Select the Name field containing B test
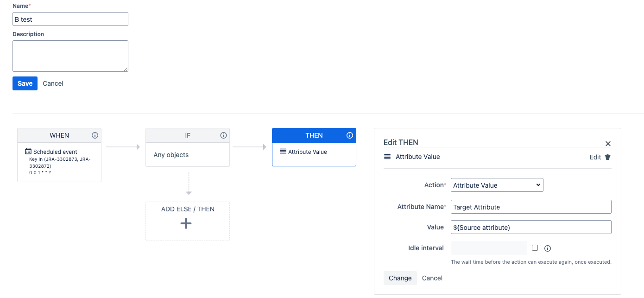The image size is (644, 298). [x=69, y=19]
